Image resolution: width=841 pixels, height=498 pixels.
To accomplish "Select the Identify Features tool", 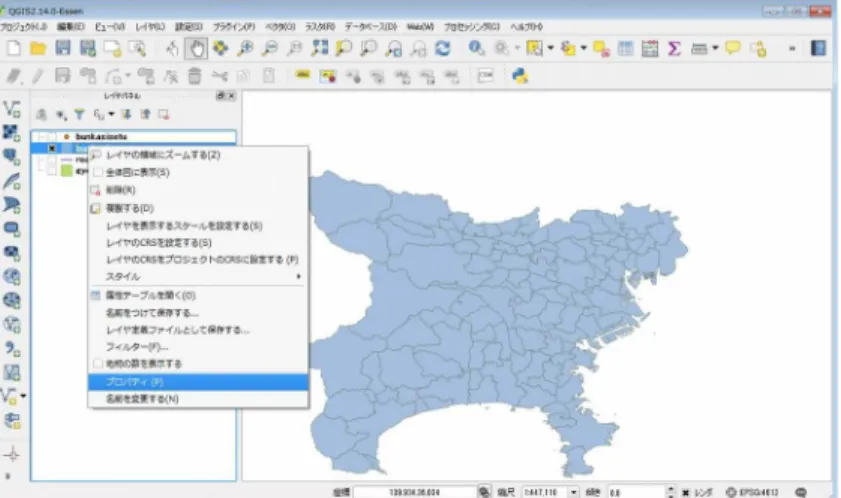I will 476,49.
